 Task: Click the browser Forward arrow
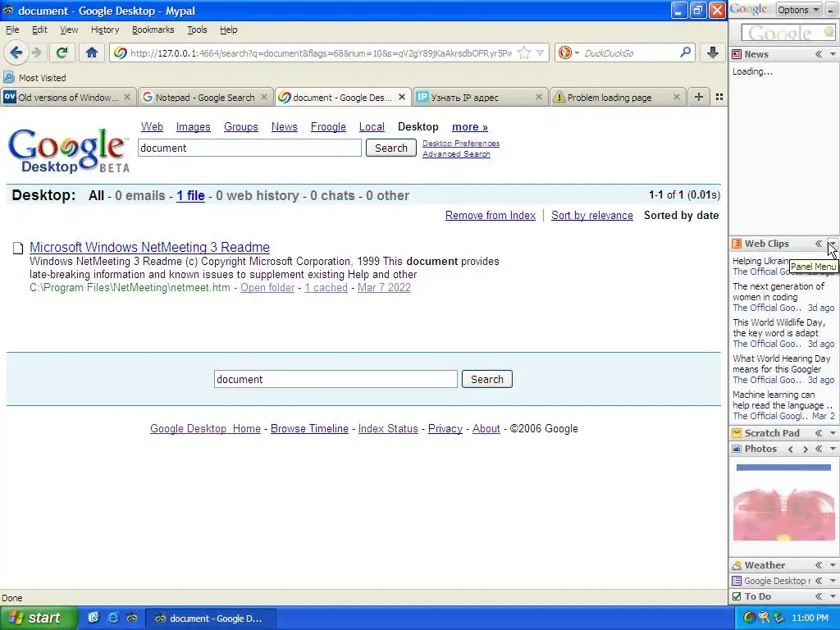[36, 52]
